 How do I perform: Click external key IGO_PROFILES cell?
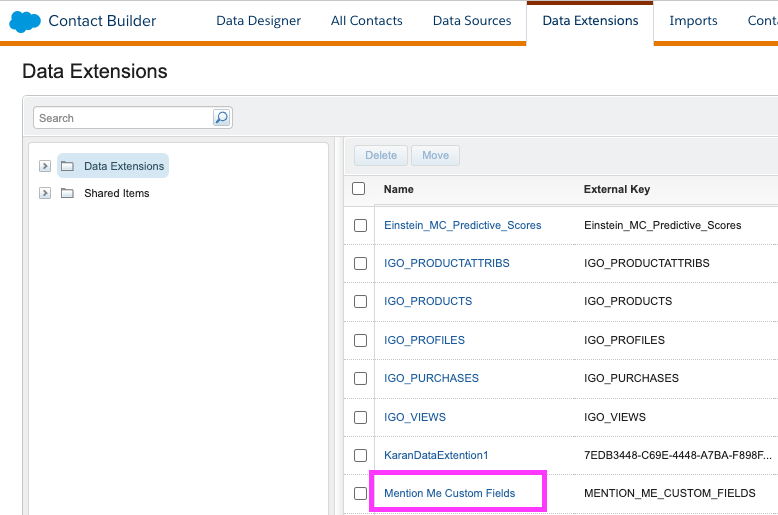[x=624, y=340]
